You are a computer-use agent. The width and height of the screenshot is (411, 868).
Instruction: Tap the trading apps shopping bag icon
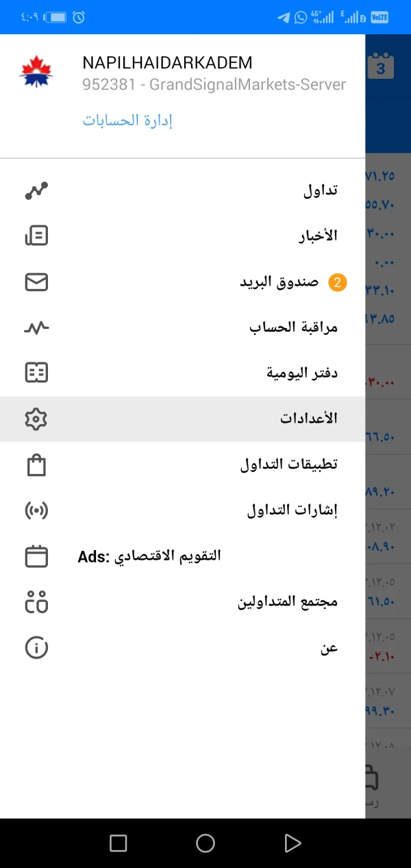click(36, 464)
